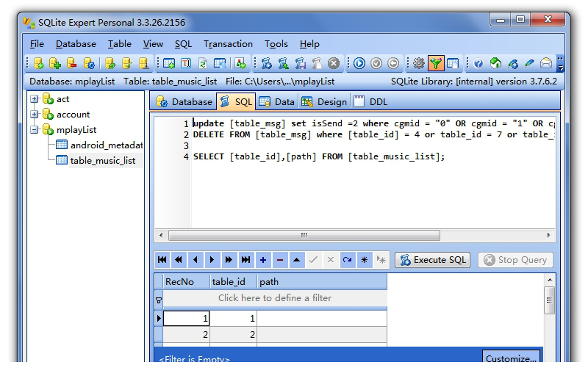The width and height of the screenshot is (588, 376).
Task: Click the green house home page icon
Action: 495,63
